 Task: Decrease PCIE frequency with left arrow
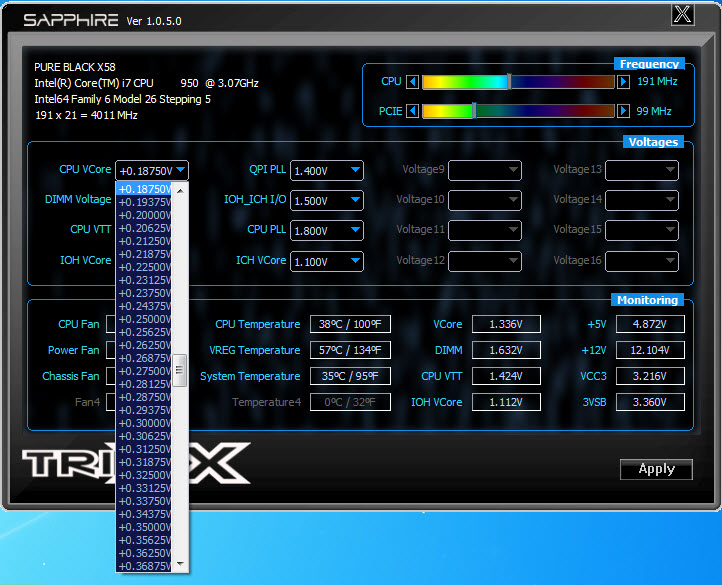[413, 111]
